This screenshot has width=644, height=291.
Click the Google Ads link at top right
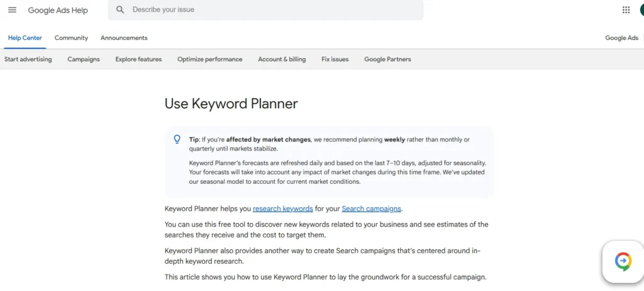point(622,38)
